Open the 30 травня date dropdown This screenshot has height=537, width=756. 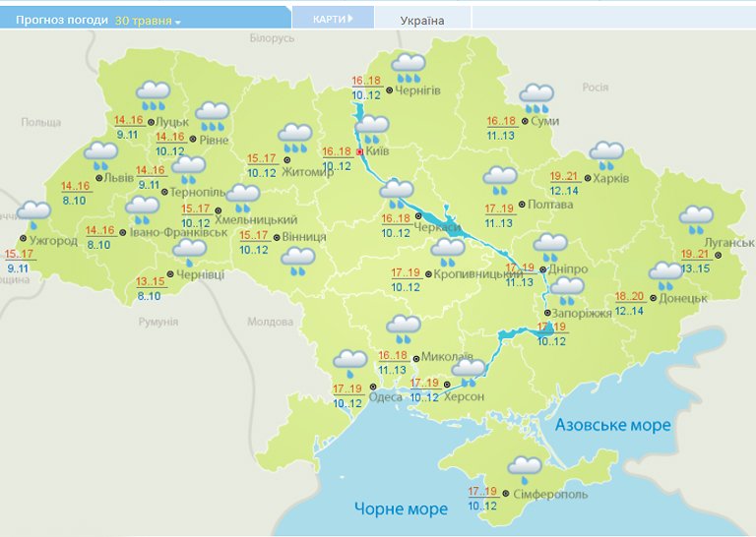148,21
